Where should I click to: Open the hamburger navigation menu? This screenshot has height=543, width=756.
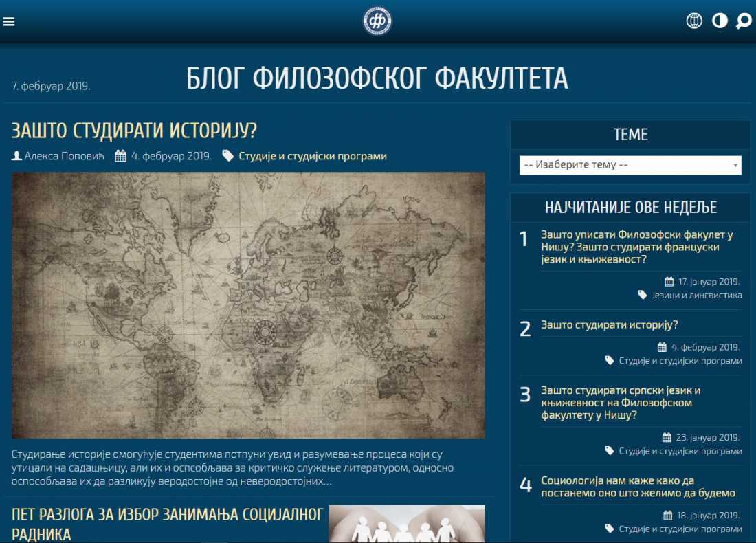tap(9, 21)
